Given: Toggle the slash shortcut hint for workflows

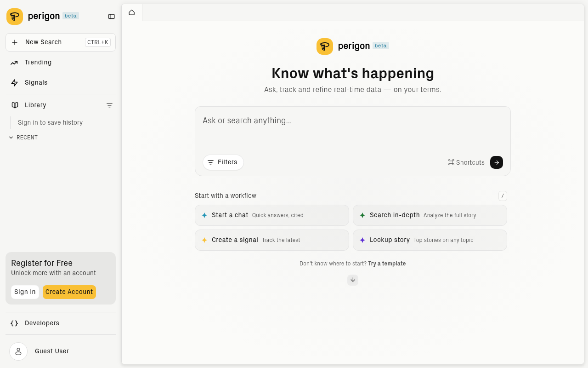Looking at the screenshot, I should point(503,195).
